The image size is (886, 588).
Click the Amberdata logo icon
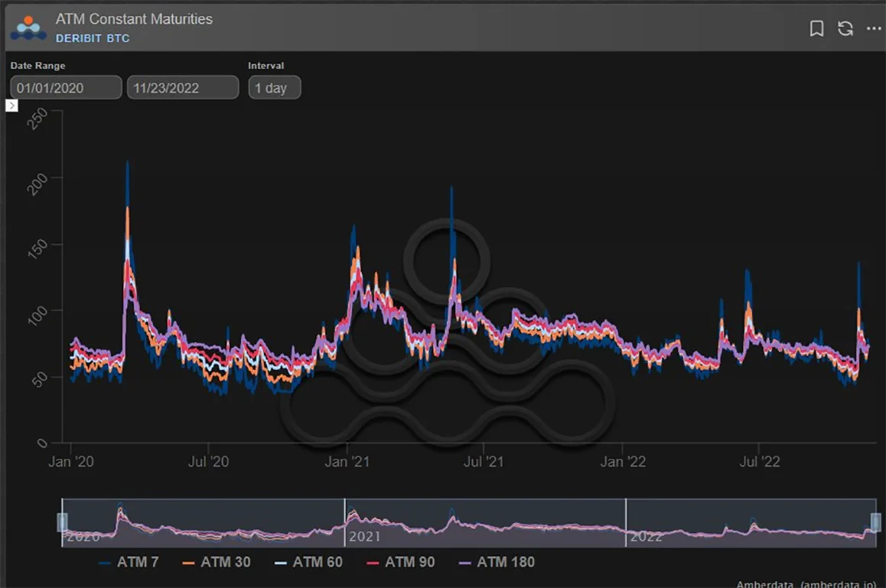click(28, 28)
